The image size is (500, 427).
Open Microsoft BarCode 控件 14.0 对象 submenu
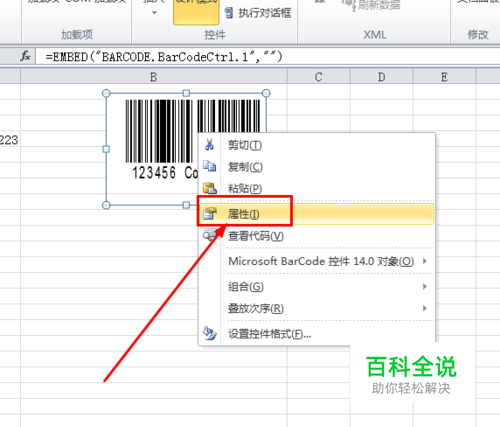coord(317,261)
